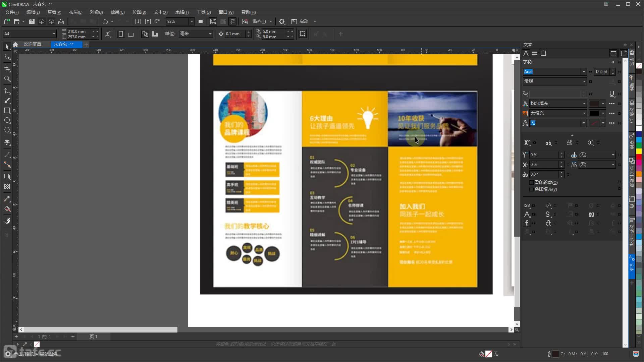Publish to PDF using the toolbar icon
Screen dimensions: 644x362
coord(158,21)
